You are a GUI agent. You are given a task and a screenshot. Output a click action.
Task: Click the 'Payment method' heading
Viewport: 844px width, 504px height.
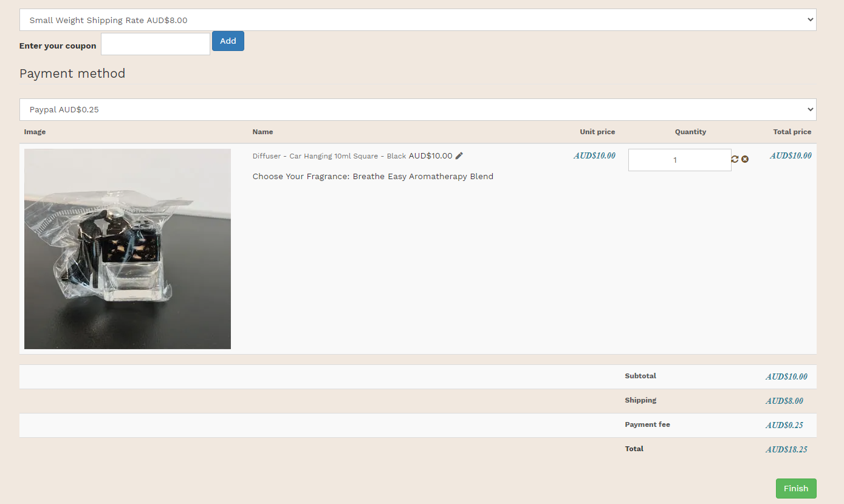[x=72, y=73]
